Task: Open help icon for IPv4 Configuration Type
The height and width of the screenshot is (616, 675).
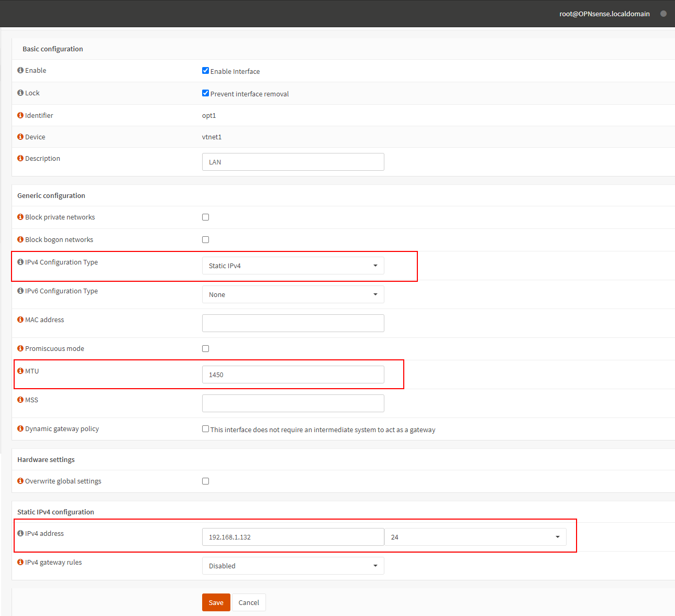Action: (20, 262)
